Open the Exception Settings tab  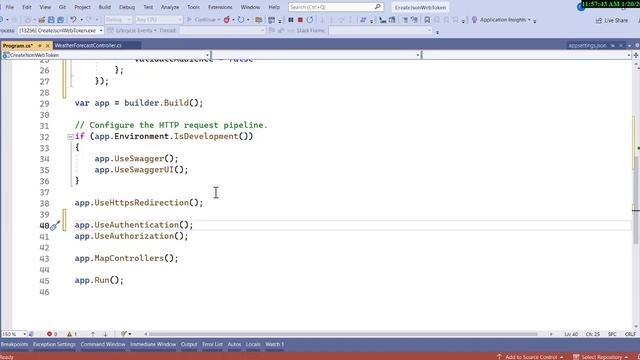tap(54, 344)
